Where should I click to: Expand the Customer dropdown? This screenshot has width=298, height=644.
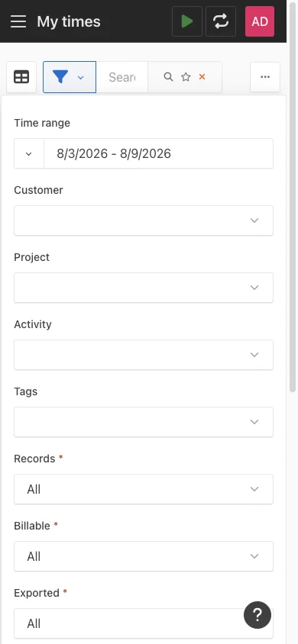(144, 221)
